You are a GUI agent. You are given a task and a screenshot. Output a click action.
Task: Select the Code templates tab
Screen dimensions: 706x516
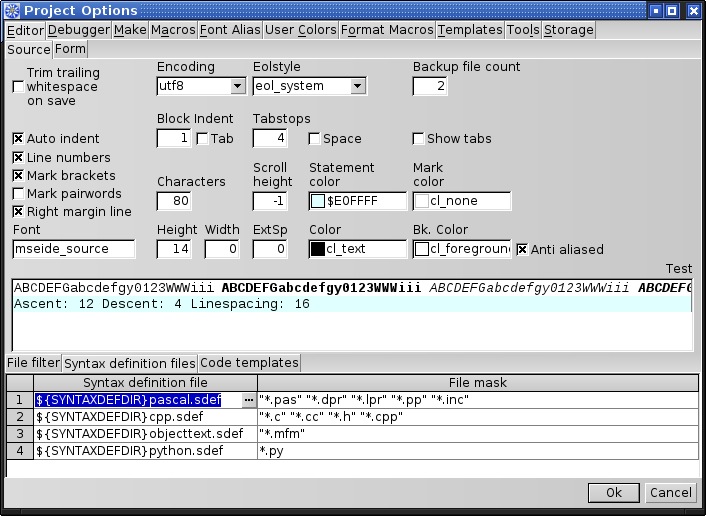(x=249, y=363)
